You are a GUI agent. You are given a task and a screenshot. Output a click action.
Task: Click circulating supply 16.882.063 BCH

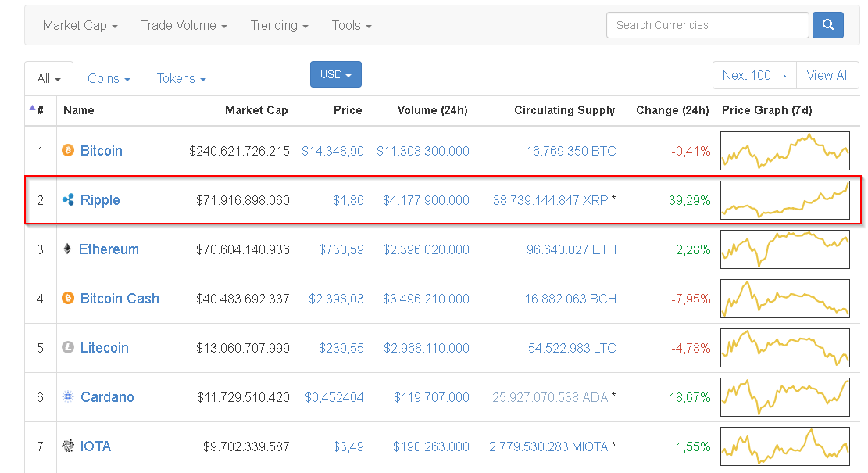pyautogui.click(x=570, y=299)
